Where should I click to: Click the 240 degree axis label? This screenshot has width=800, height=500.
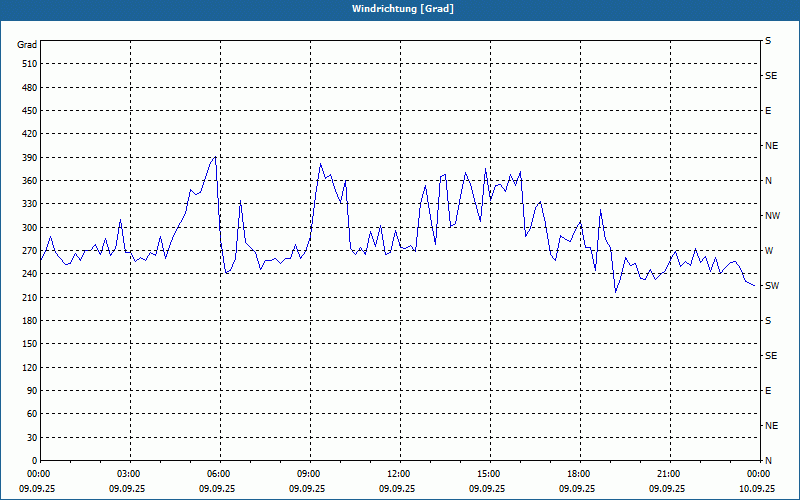pos(30,274)
